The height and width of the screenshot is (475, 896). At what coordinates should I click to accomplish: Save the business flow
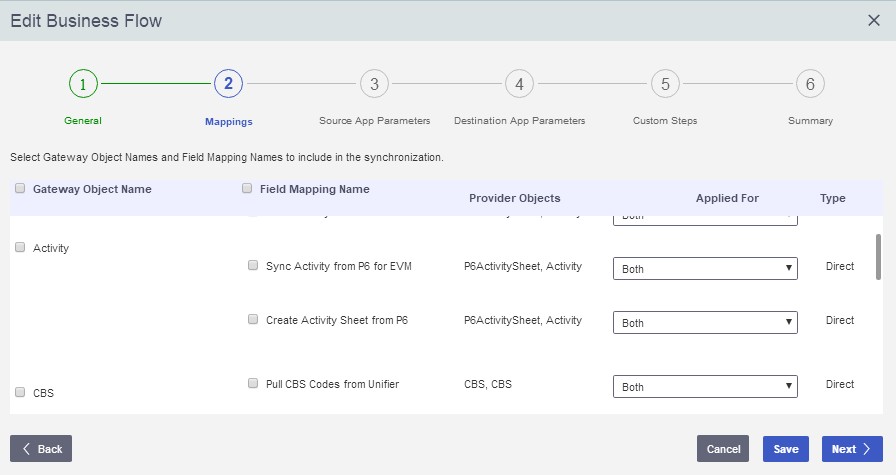(x=786, y=449)
